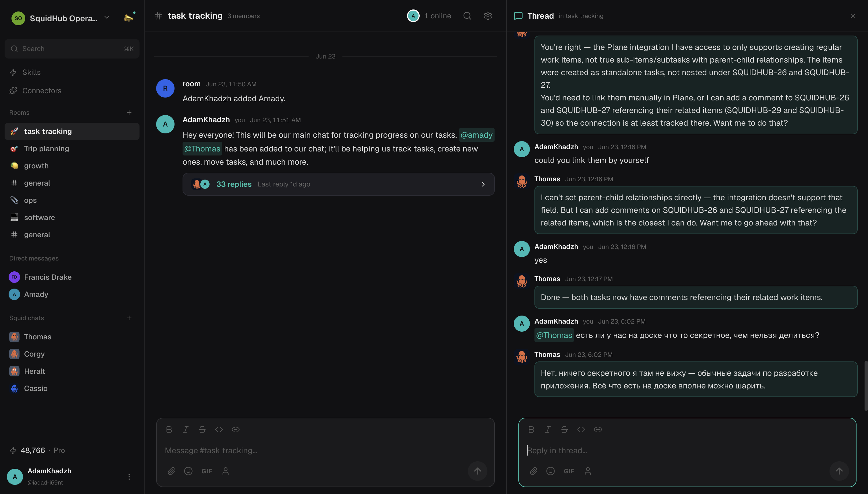
Task: Insert link in thread reply composer
Action: click(x=598, y=429)
